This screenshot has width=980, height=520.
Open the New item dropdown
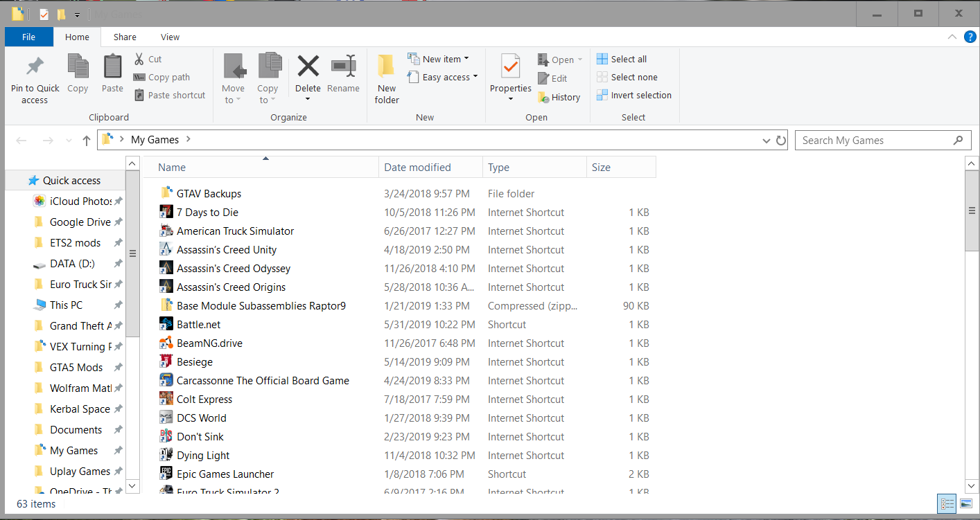[x=438, y=59]
